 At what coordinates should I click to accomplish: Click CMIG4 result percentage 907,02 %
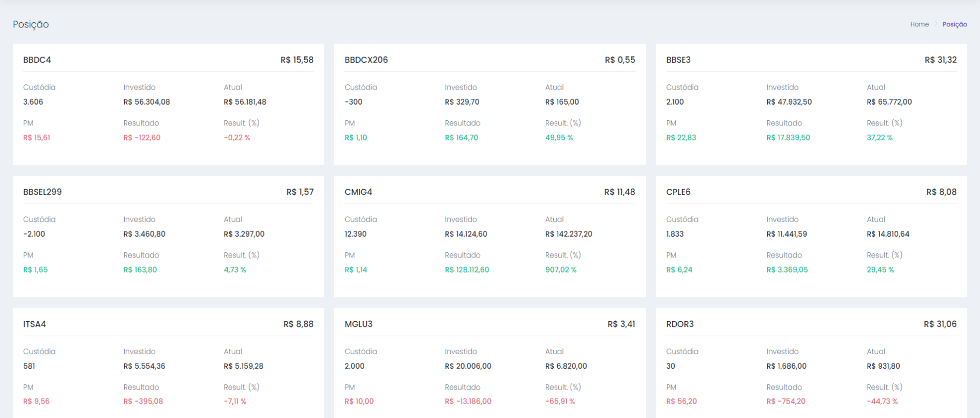[561, 270]
